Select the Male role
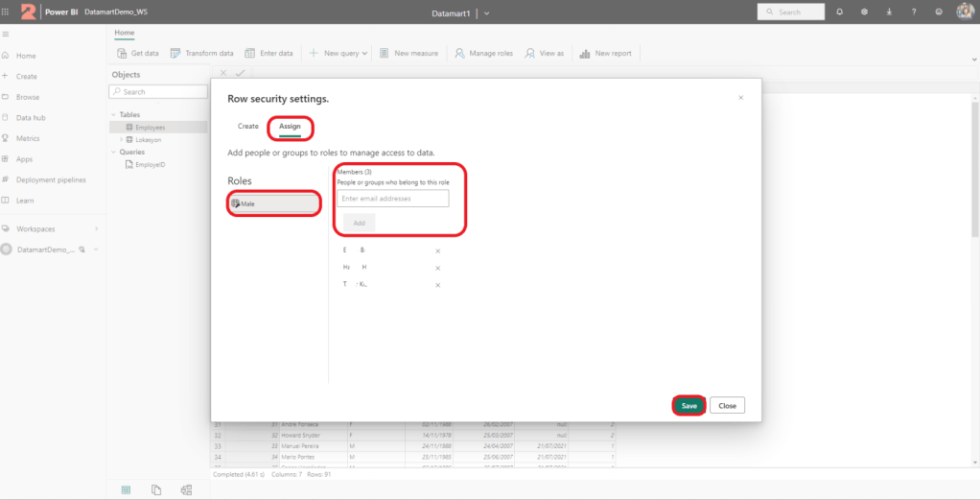Screen dimensions: 980x500 pos(274,203)
